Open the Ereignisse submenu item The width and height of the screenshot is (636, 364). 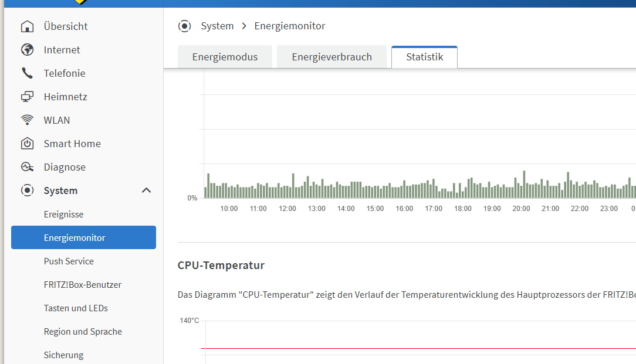click(64, 214)
